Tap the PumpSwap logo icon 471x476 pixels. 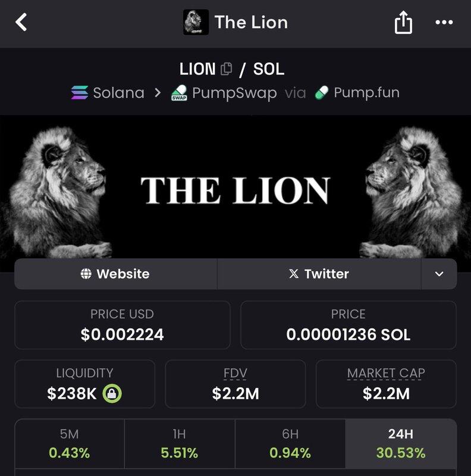coord(179,93)
